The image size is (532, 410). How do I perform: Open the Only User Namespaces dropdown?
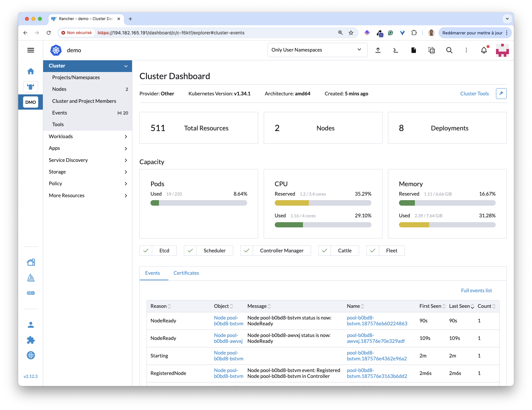coord(317,50)
